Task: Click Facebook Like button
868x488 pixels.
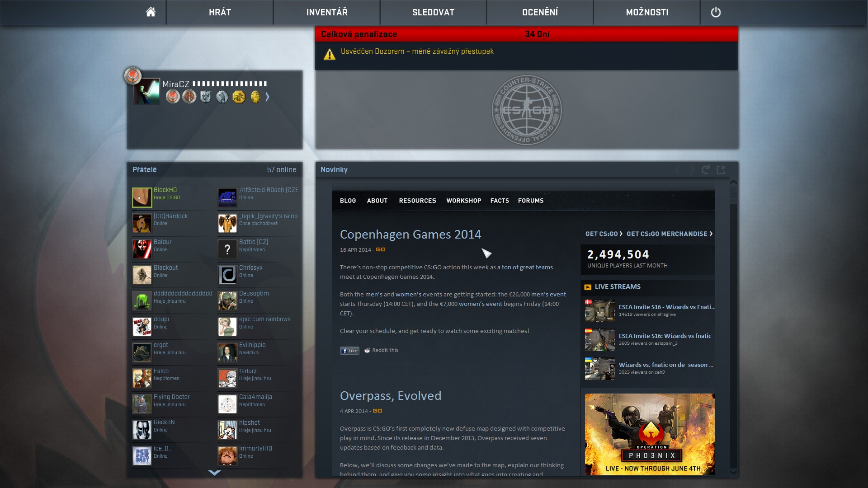Action: point(349,351)
